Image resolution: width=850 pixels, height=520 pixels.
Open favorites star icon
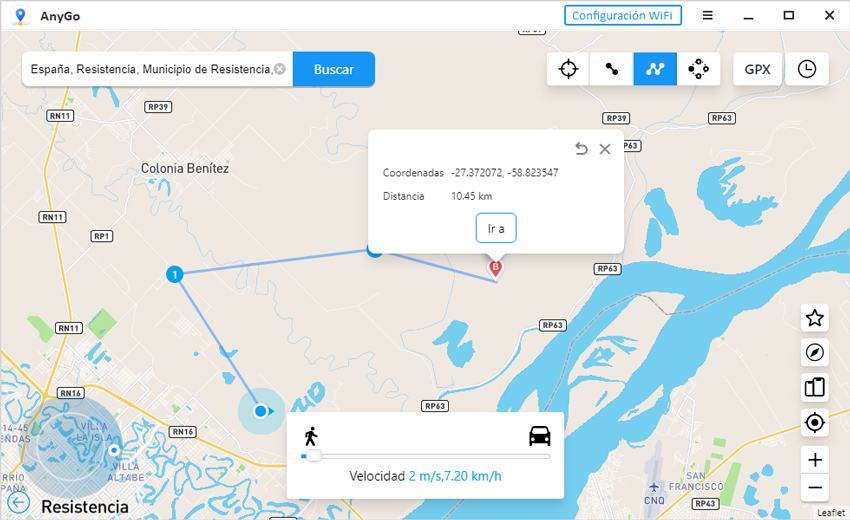[814, 318]
